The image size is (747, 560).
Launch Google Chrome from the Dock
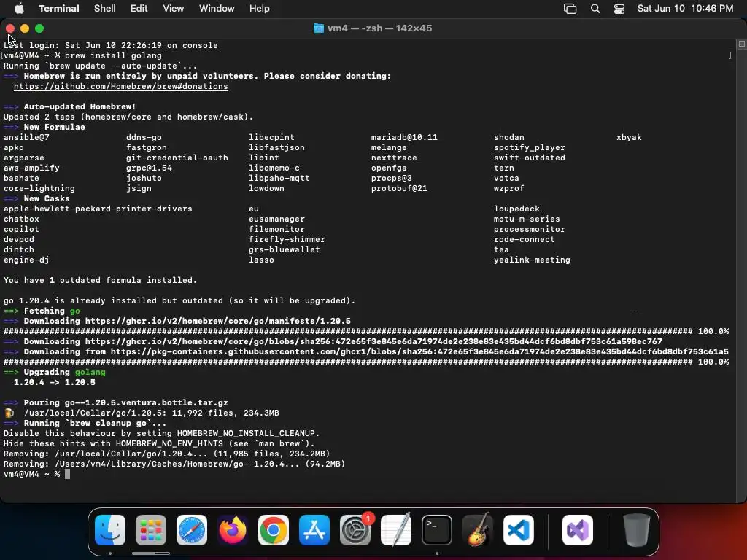click(x=274, y=530)
